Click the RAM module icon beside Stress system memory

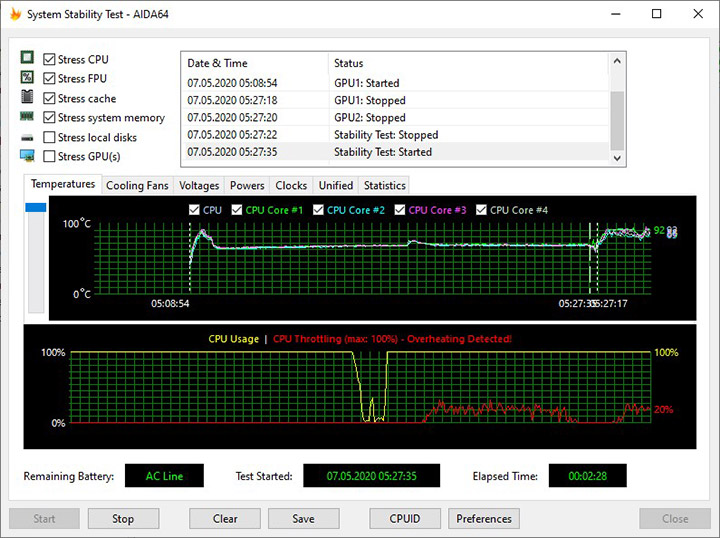[x=27, y=117]
